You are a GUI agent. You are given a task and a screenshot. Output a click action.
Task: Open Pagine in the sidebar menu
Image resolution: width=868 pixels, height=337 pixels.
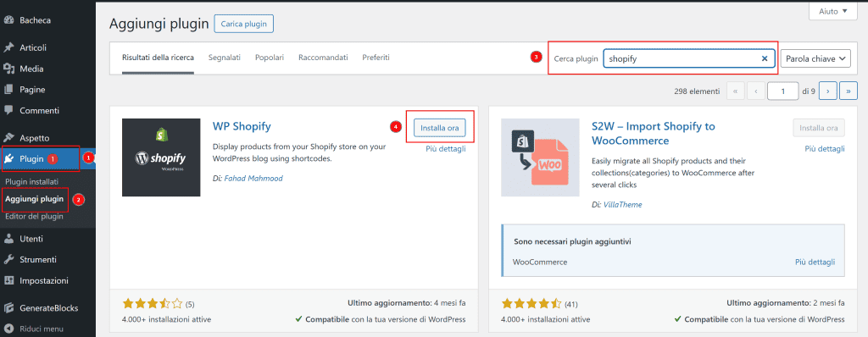(33, 90)
